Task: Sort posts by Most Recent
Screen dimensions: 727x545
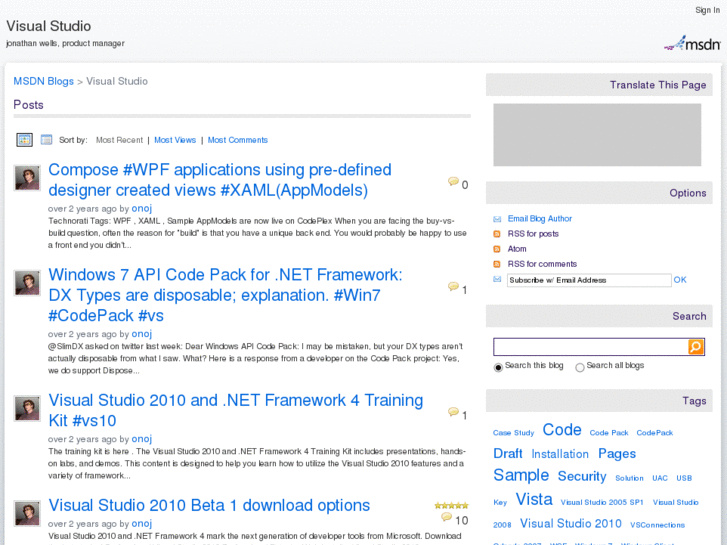Action: pos(119,140)
